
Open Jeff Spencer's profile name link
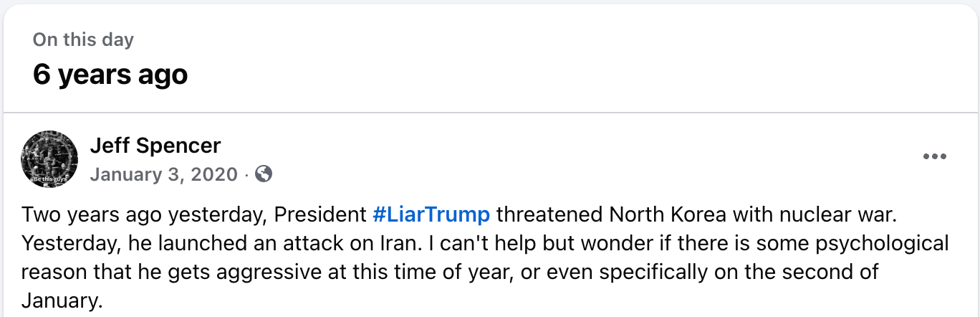coord(155,146)
